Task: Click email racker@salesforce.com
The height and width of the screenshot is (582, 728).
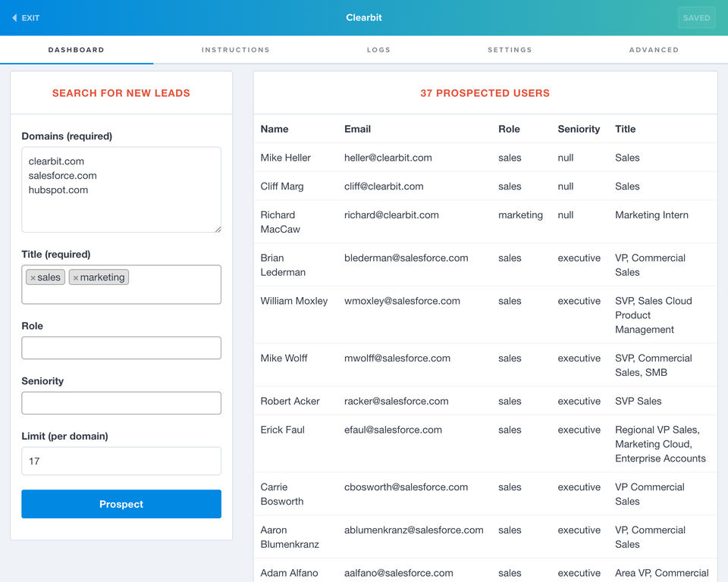Action: [x=397, y=401]
